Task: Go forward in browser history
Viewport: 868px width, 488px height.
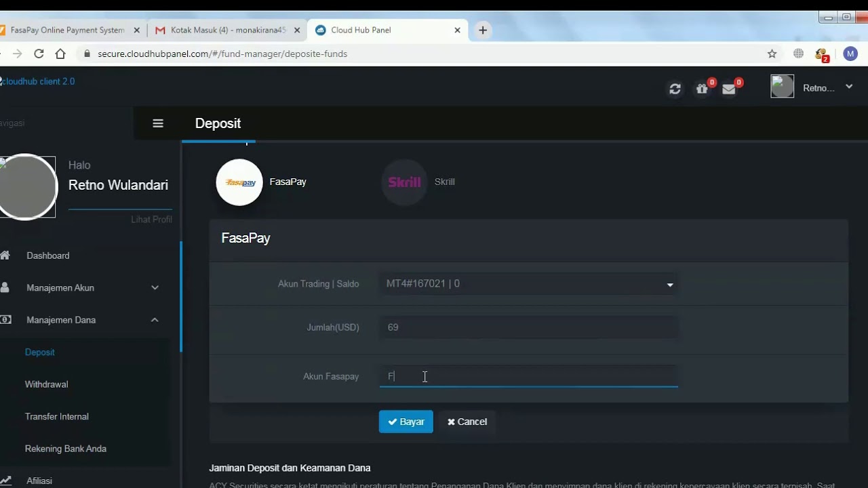Action: coord(17,54)
